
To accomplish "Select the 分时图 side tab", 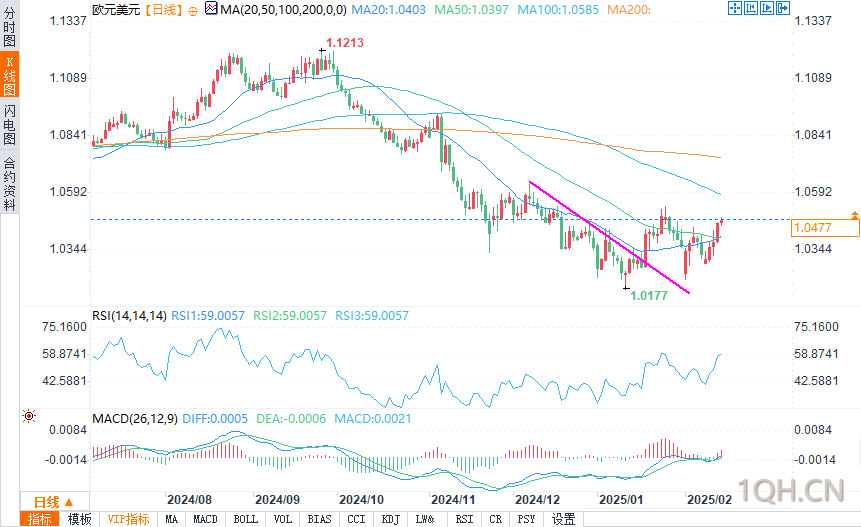I will pos(9,27).
